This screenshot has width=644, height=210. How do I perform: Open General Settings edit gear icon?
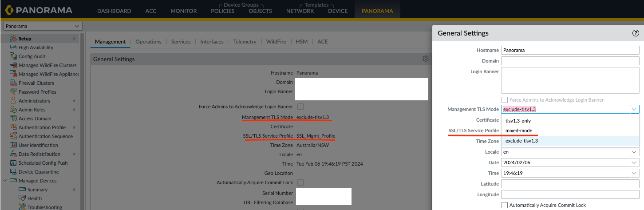426,59
